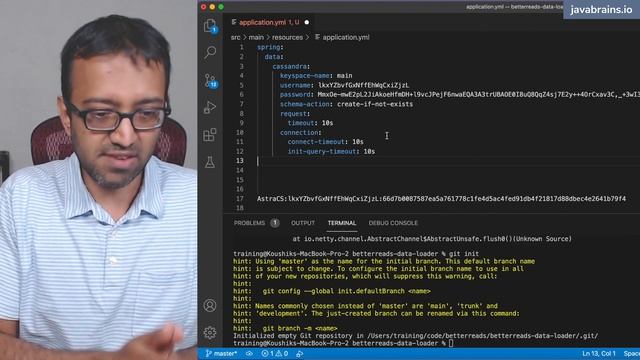This screenshot has height=360, width=640.
Task: Click the javabrains.io banner
Action: point(601,9)
